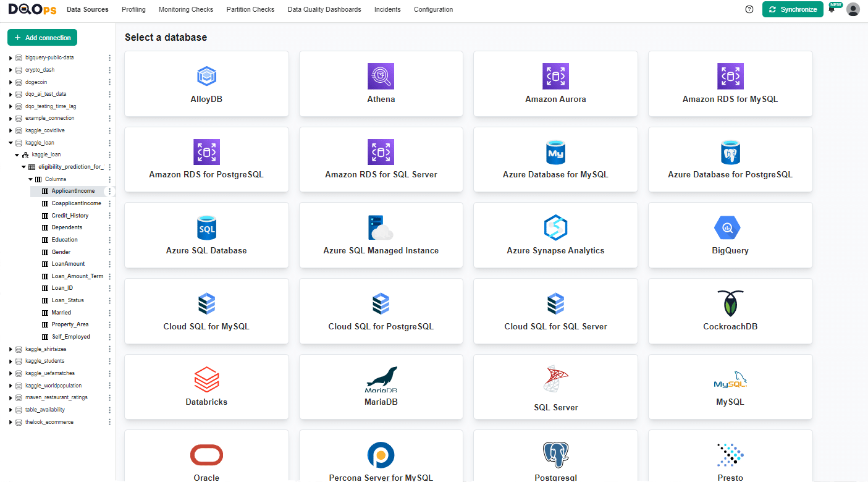Screen dimensions: 868x482
Task: Choose the Databricks icon
Action: tap(206, 379)
